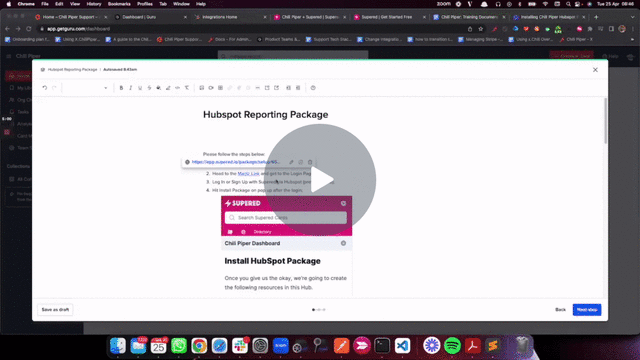Toggle bold formatting
This screenshot has width=640, height=360.
coord(121,88)
